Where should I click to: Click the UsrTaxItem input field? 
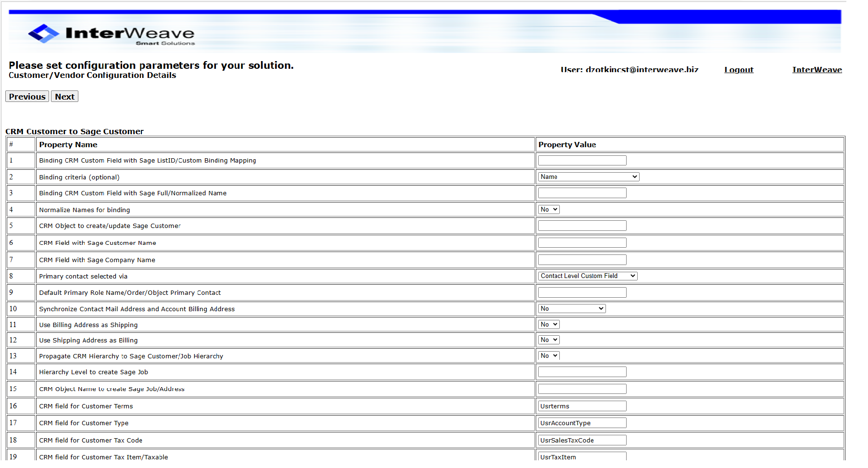(x=582, y=457)
